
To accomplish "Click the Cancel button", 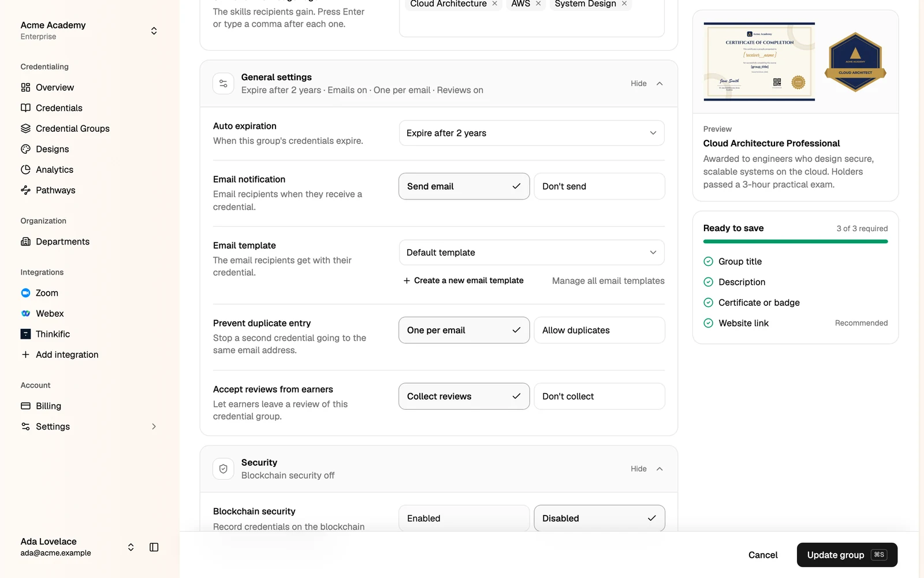I will pos(763,555).
